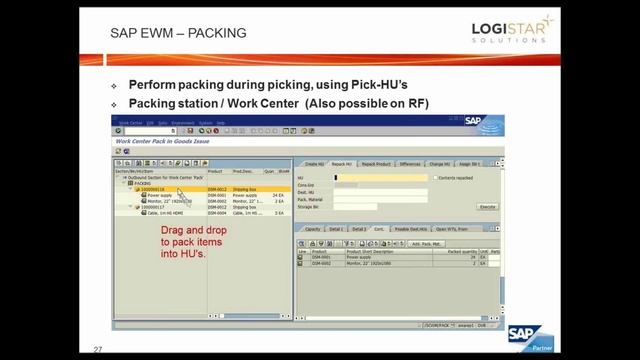This screenshot has width=640, height=360.
Task: Click the Save icon in SAP toolbar
Action: point(190,131)
